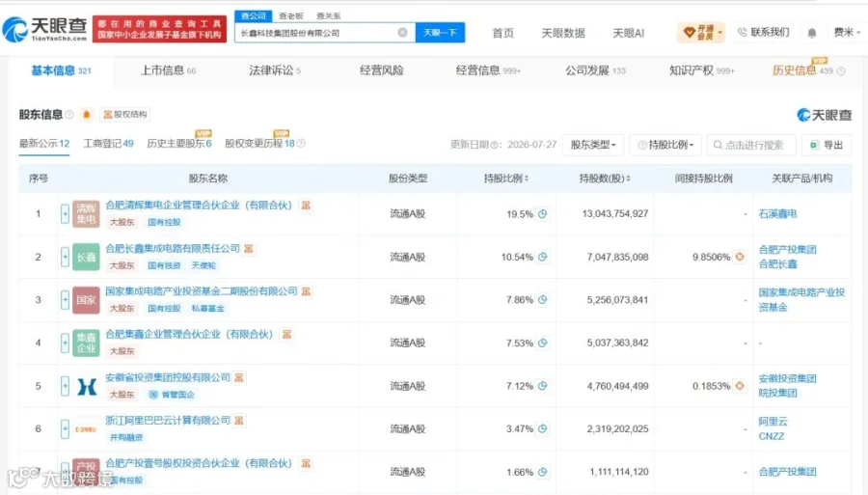Open indirect holding path icon beside 0.1853%
The height and width of the screenshot is (495, 868).
pyautogui.click(x=740, y=386)
